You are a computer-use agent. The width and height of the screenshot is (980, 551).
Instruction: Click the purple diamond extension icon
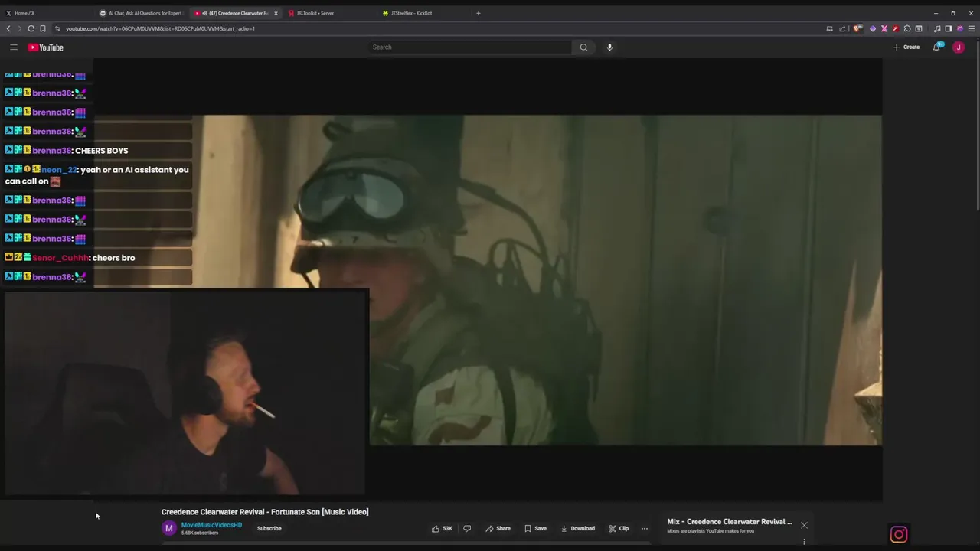(x=873, y=28)
